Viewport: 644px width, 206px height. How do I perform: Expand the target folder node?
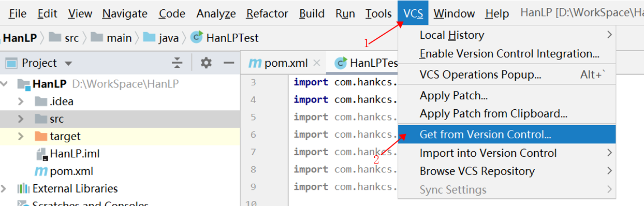21,137
